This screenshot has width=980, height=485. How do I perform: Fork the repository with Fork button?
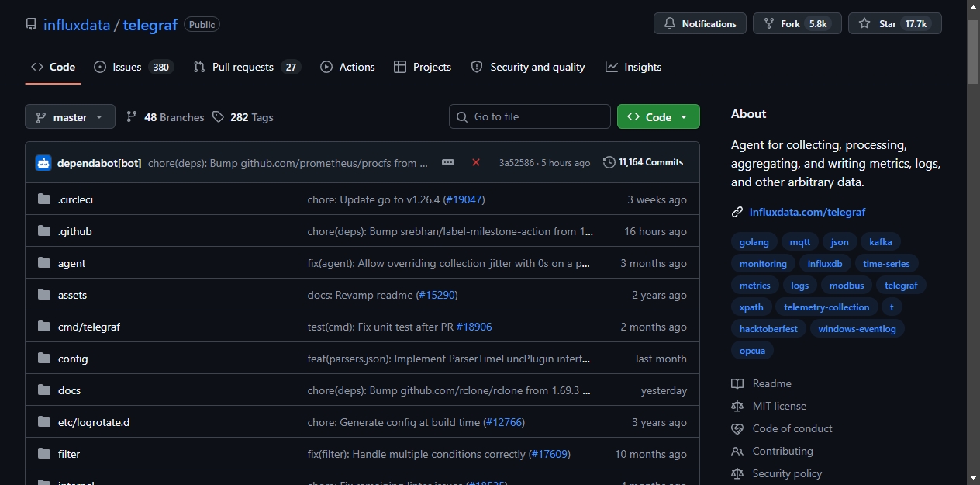(x=797, y=23)
